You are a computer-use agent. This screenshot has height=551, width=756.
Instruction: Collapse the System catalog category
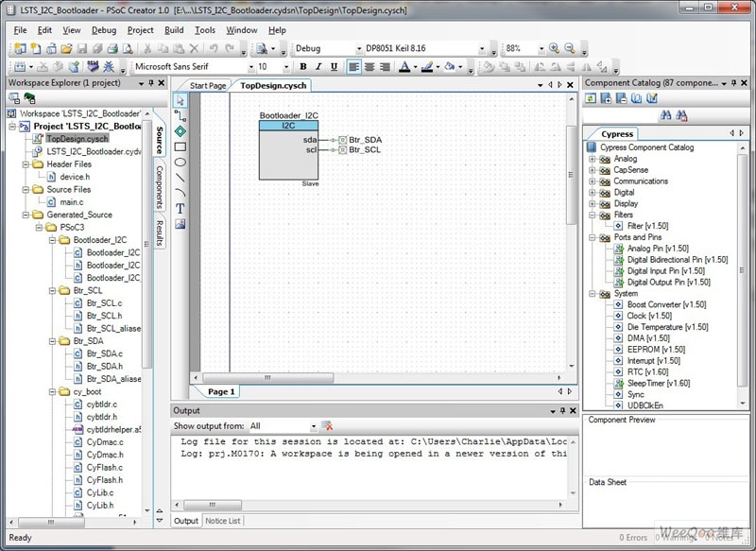pos(593,294)
